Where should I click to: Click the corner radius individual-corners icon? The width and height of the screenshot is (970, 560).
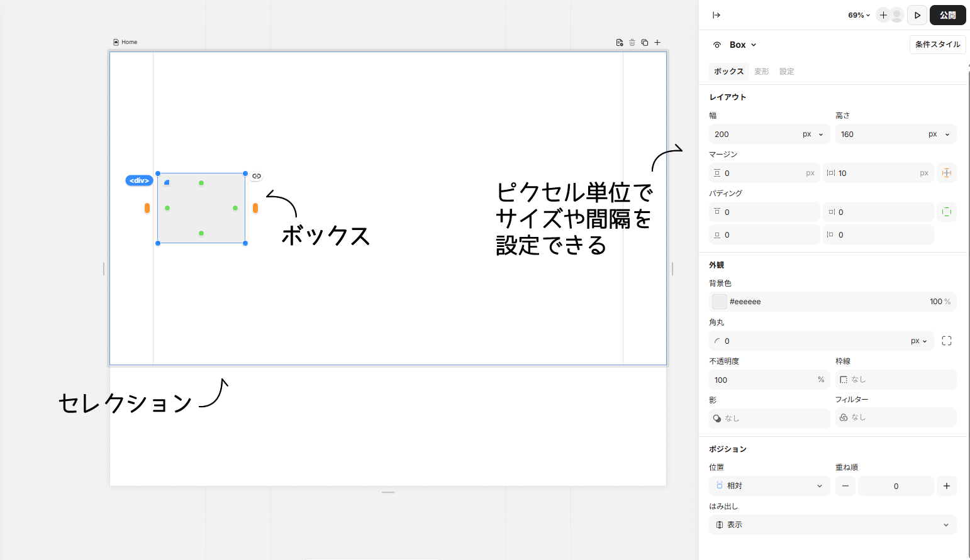coord(946,341)
